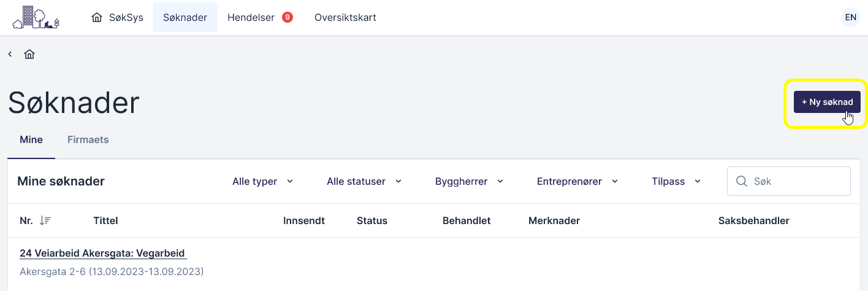
Task: Click the city buildings logo icon
Action: [x=36, y=17]
